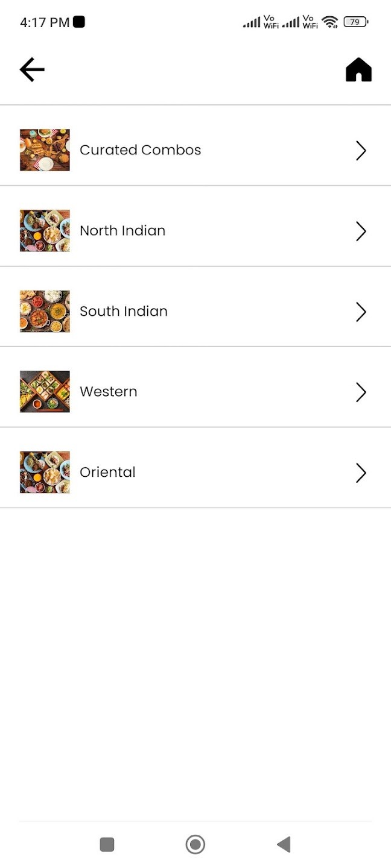The height and width of the screenshot is (868, 391).
Task: Tap the Western food thumbnail image
Action: click(x=45, y=392)
